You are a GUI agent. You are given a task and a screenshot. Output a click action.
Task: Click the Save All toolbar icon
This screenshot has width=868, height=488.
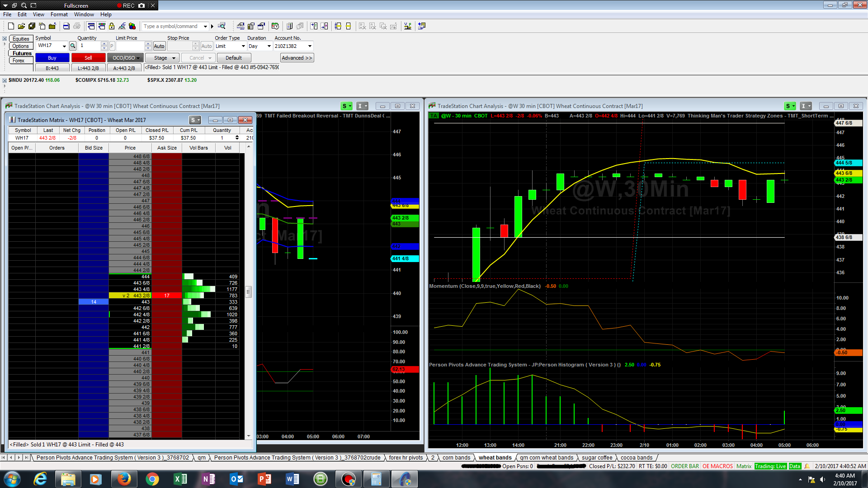click(x=32, y=26)
